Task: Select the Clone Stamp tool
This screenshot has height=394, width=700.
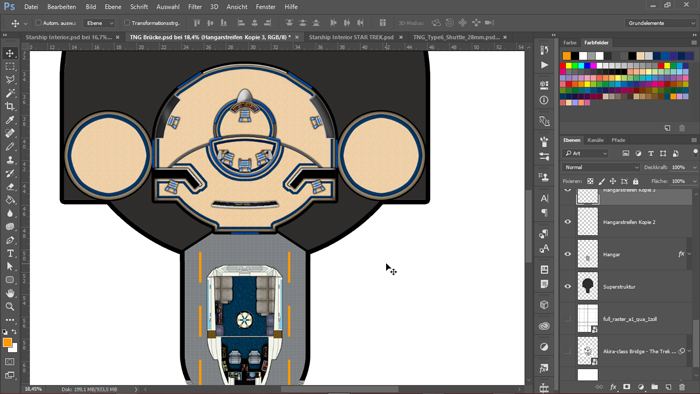Action: [x=10, y=160]
